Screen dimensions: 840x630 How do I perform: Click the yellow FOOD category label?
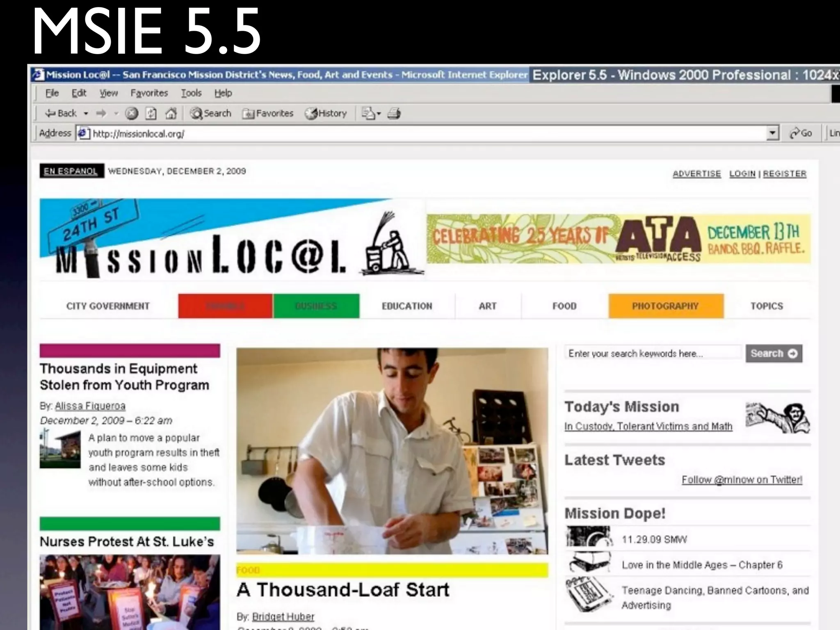[248, 570]
